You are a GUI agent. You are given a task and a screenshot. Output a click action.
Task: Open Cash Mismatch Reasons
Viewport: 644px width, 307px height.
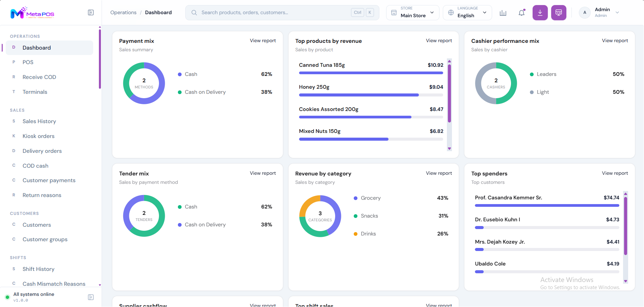[x=49, y=284]
